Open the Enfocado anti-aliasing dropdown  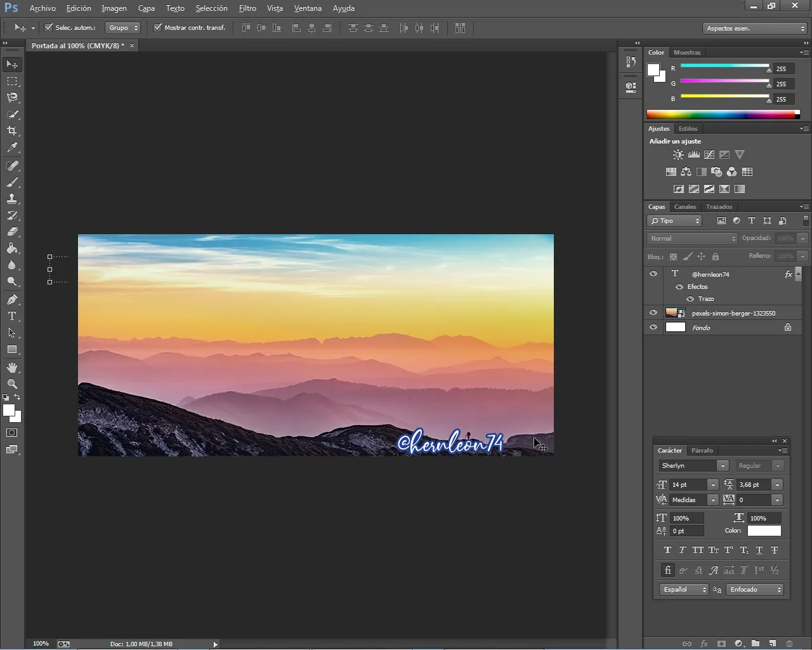[755, 590]
